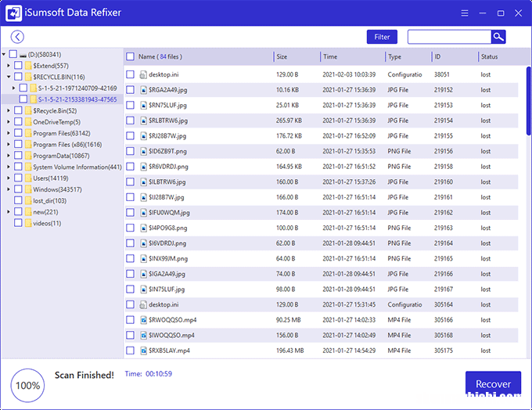This screenshot has height=410, width=532.
Task: Expand the OneDriveTemp(5) tree node
Action: (9, 121)
